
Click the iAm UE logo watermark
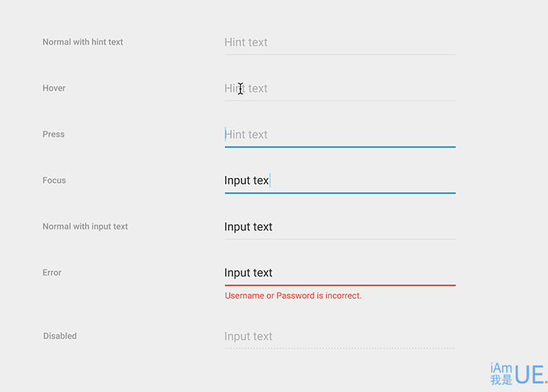518,374
